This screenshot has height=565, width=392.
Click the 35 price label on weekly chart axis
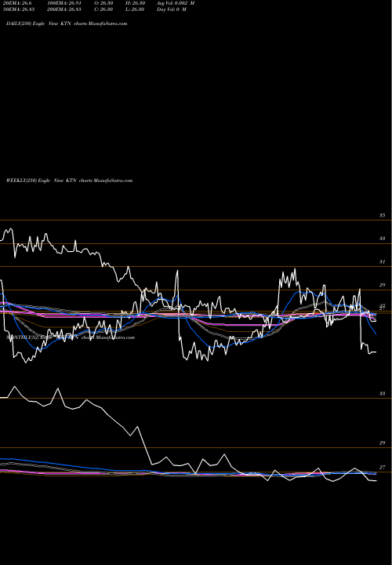[x=382, y=216]
